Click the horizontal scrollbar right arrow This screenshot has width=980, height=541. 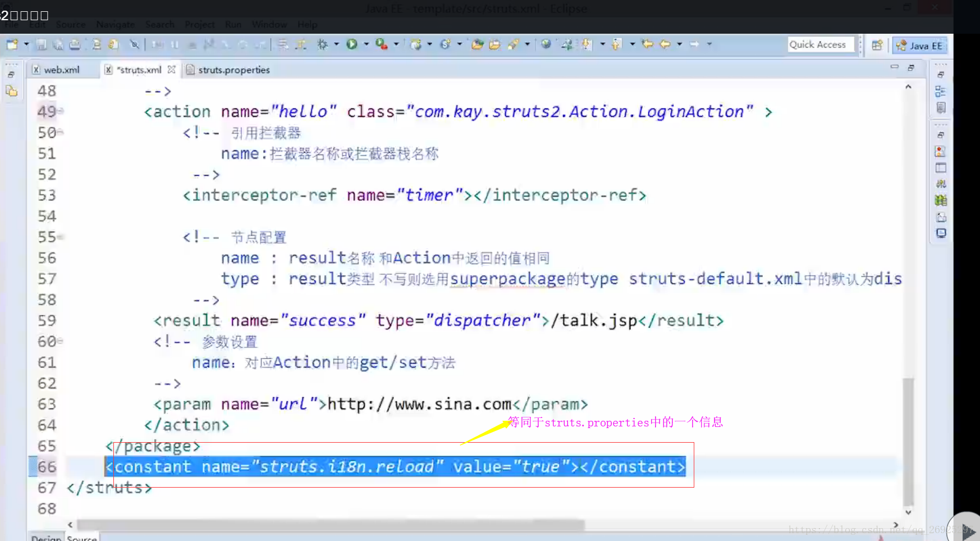[x=896, y=525]
